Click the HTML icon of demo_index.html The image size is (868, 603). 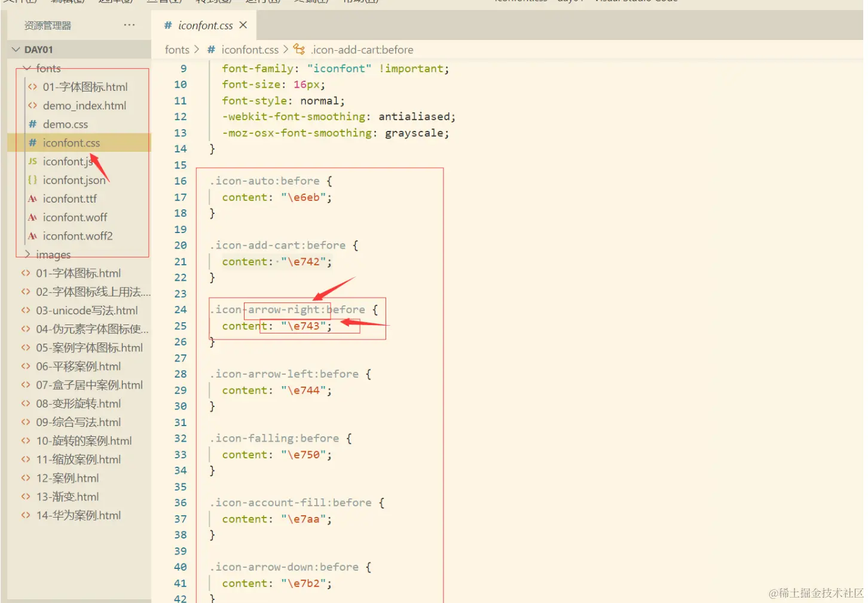click(32, 105)
